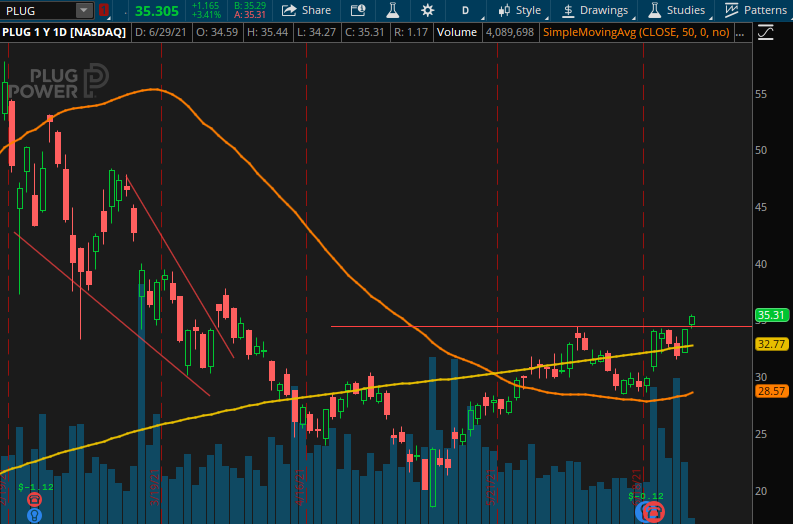793x524 pixels.
Task: Open the Studies menu
Action: 678,10
